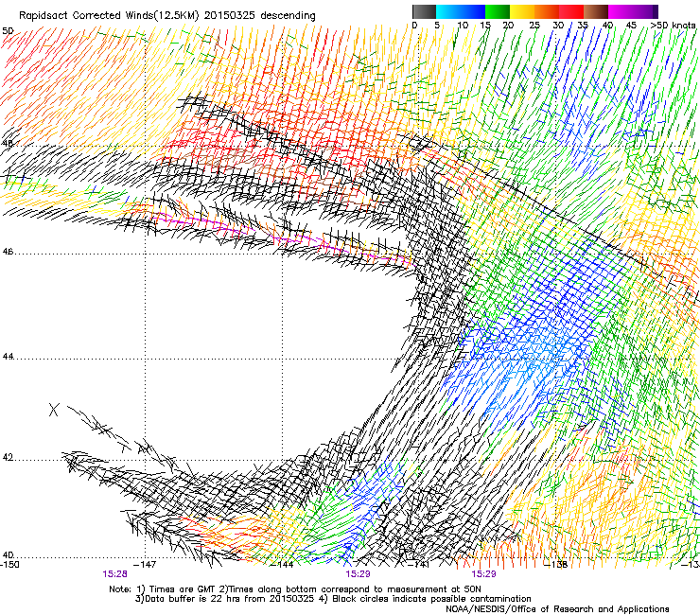Click the 'NOAA/NESDIS/Office of Research and Applications' credit
Screen dimensions: 700x615
[x=557, y=608]
